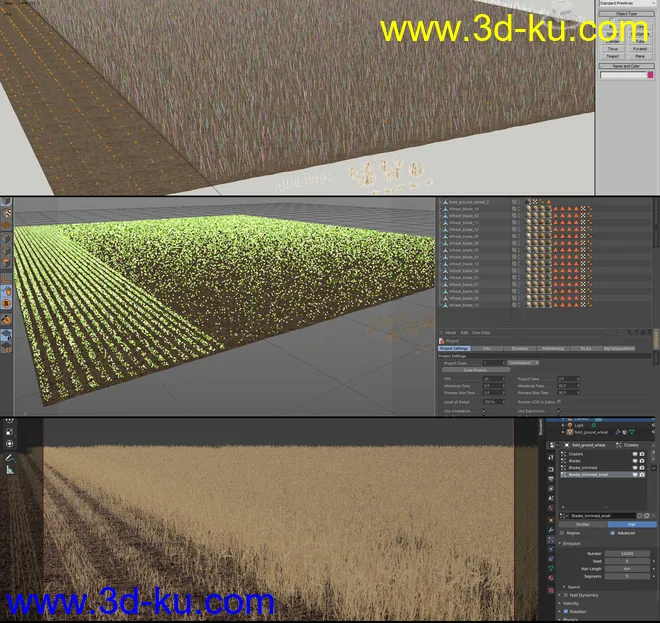Toggle render camera icon for Clusters
Image resolution: width=660 pixels, height=623 pixels.
coord(642,453)
